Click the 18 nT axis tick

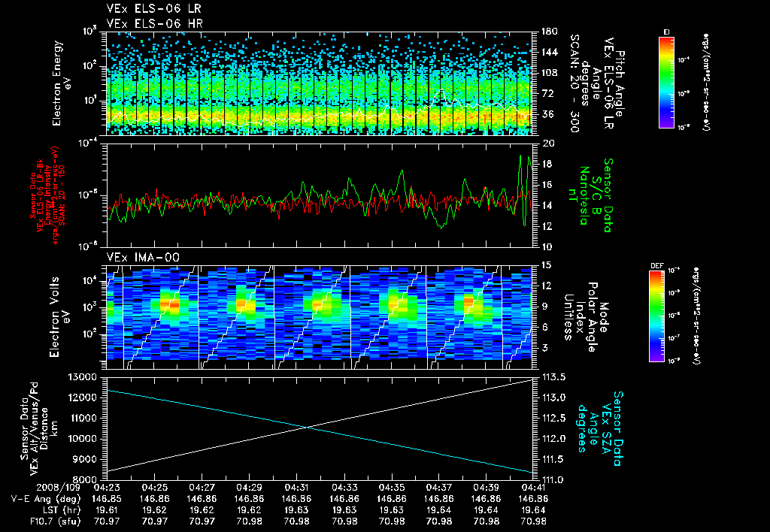click(x=547, y=164)
